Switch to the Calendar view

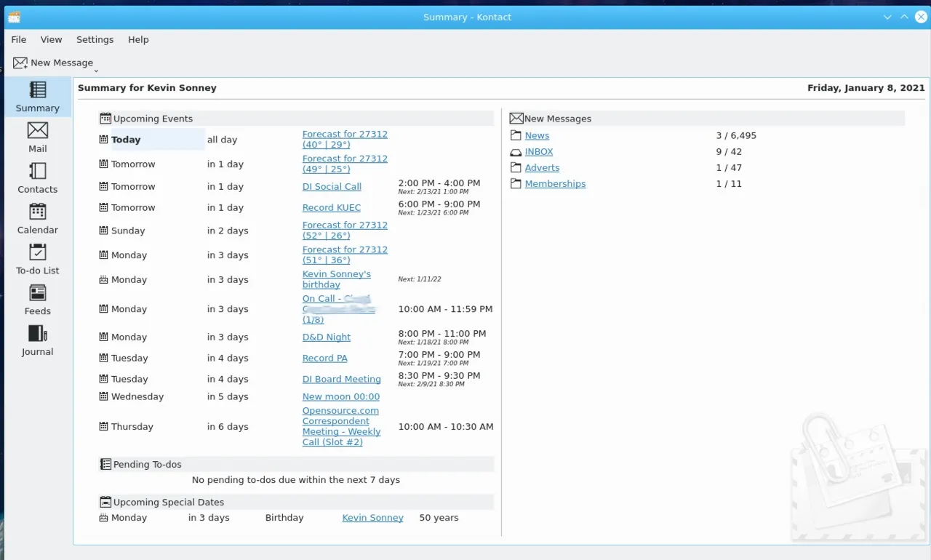[x=37, y=218]
